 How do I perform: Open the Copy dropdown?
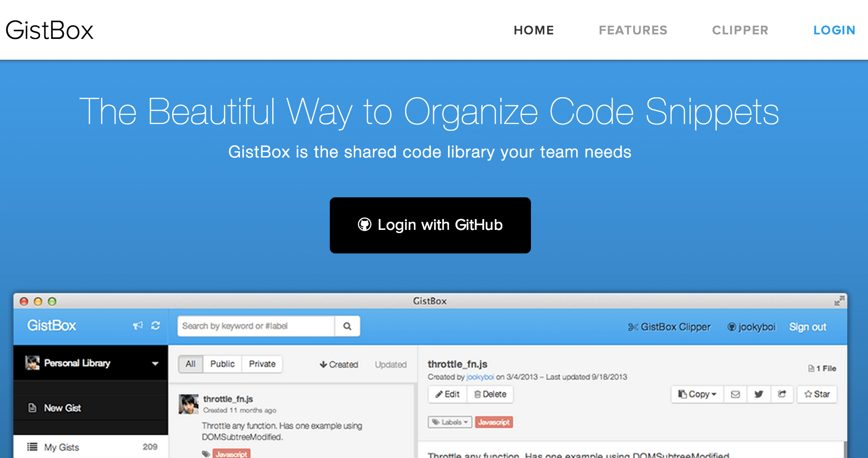pyautogui.click(x=697, y=394)
